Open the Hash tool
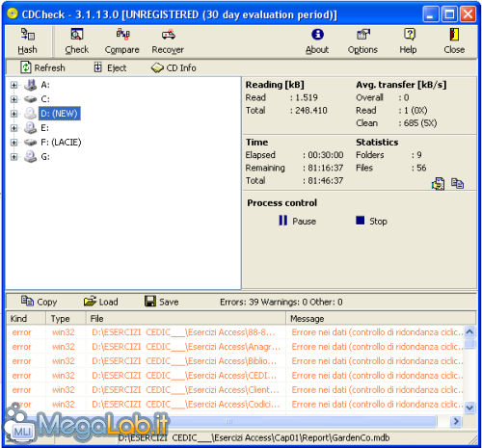This screenshot has width=482, height=448. pyautogui.click(x=28, y=41)
